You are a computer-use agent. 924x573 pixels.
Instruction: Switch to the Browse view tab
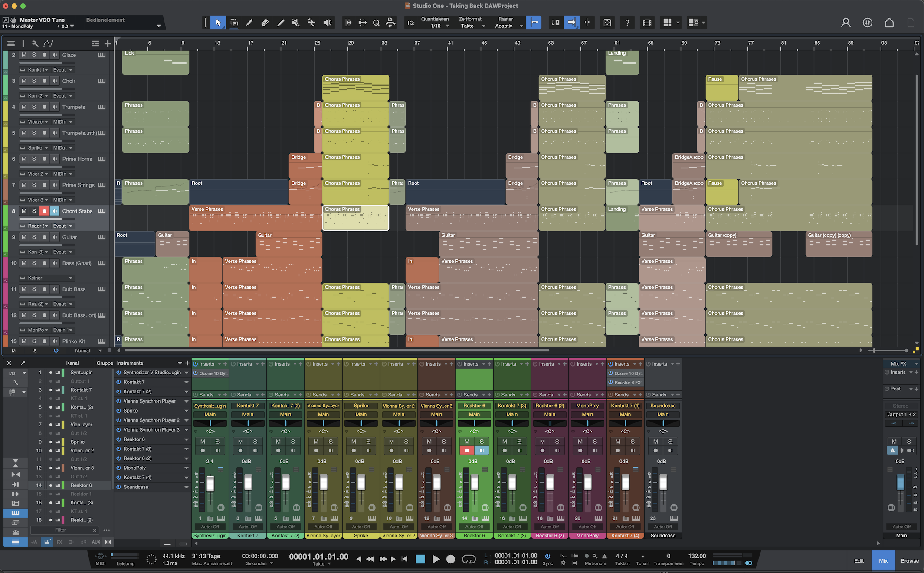coord(909,560)
